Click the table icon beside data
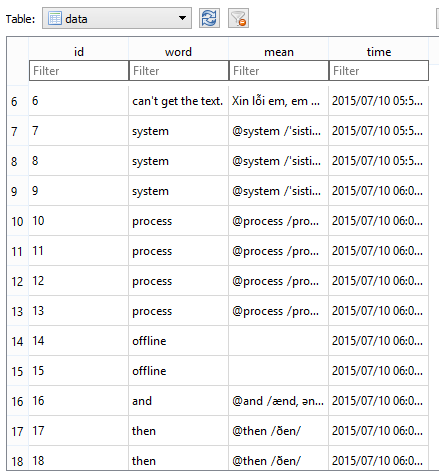The width and height of the screenshot is (439, 475). click(x=55, y=18)
